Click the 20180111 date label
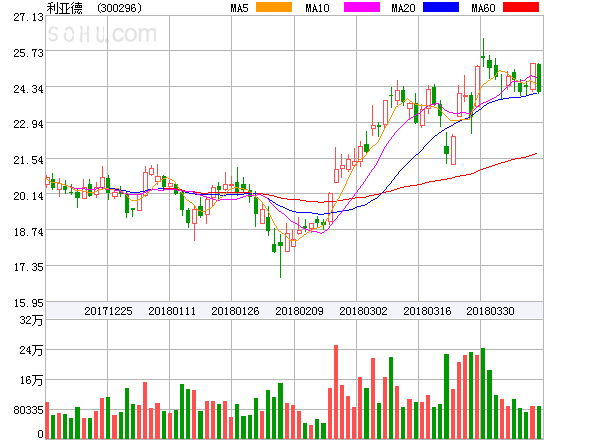Image resolution: width=600 pixels, height=440 pixels. pyautogui.click(x=172, y=311)
